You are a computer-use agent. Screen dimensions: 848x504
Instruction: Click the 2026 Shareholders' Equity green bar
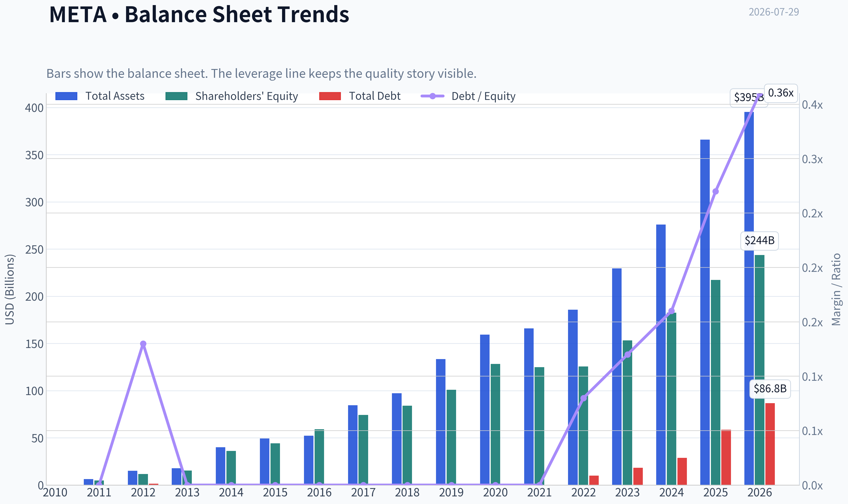pos(759,370)
